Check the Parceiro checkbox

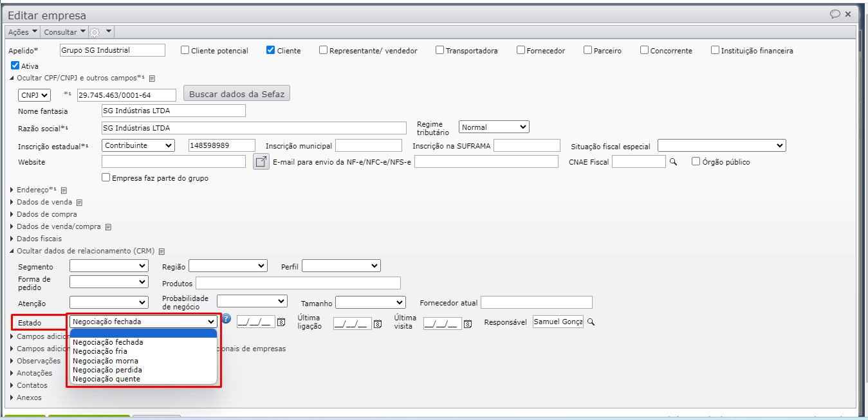click(588, 50)
